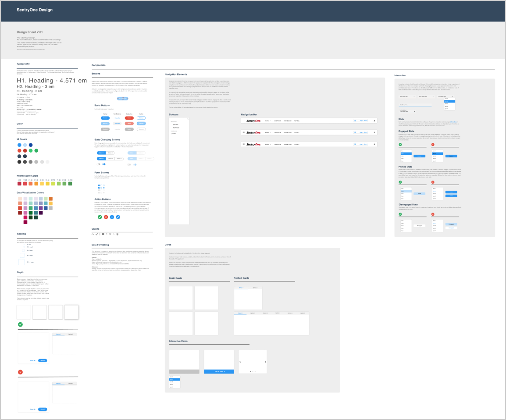The height and width of the screenshot is (420, 506).
Task: Collapse the sidebar using its chevron arrow
Action: coord(188,119)
